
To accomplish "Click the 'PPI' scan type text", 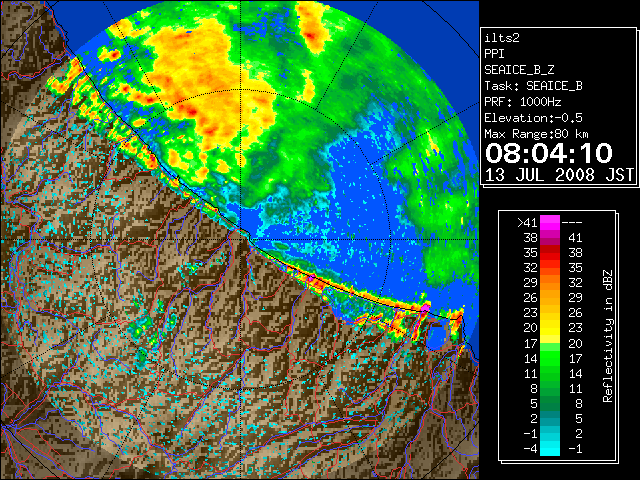I will coord(494,54).
